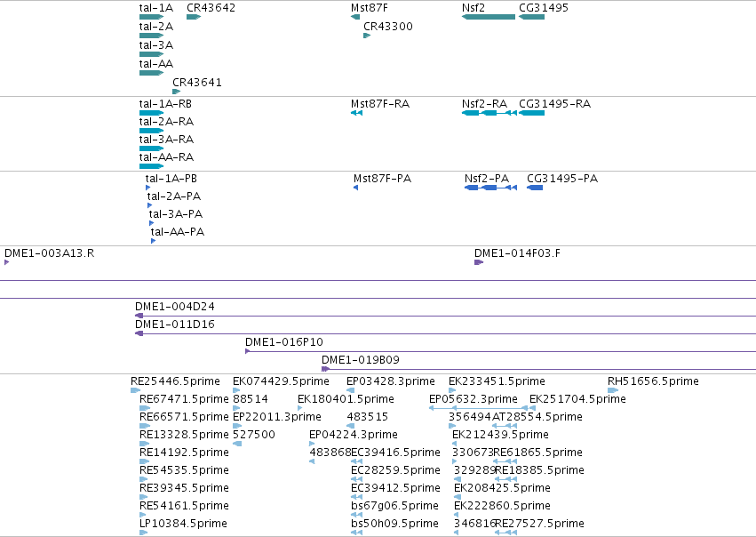Select the RE18385.5prime EST

[505, 479]
